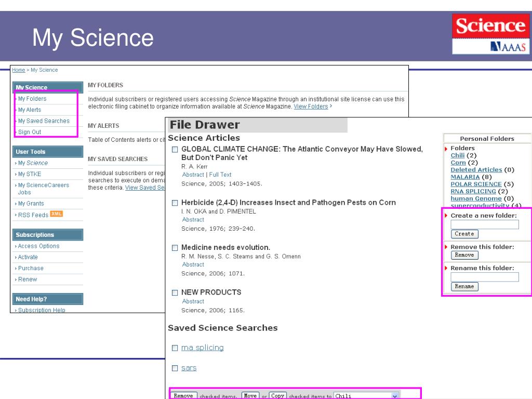This screenshot has height=399, width=532.
Task: Open the MALARIA folder
Action: tap(465, 177)
